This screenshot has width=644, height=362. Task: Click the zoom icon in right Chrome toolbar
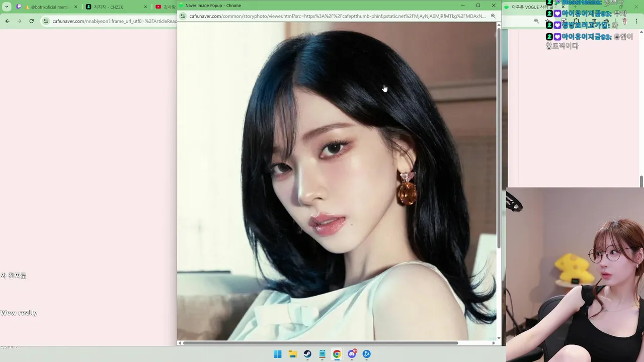click(536, 21)
